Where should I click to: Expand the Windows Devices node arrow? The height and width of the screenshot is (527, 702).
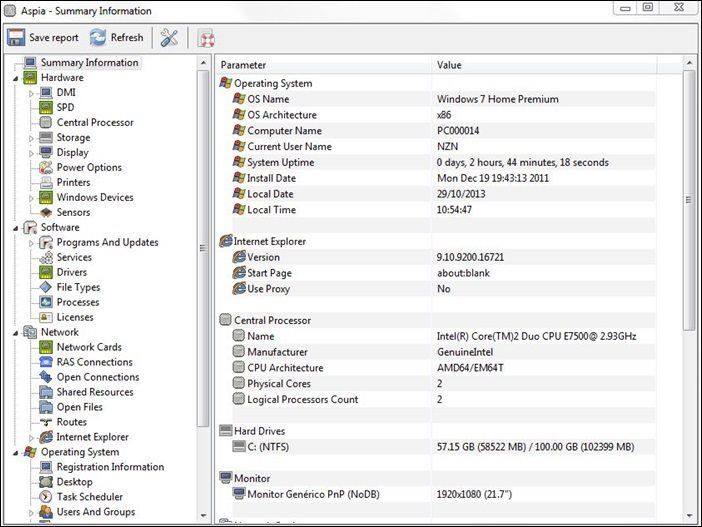point(31,198)
